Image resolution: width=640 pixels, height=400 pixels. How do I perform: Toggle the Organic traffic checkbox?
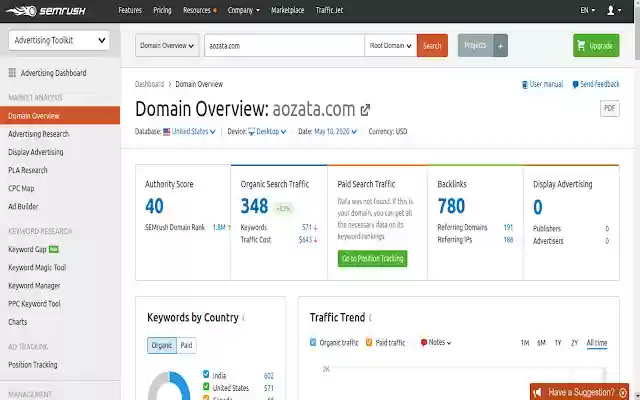tap(313, 343)
